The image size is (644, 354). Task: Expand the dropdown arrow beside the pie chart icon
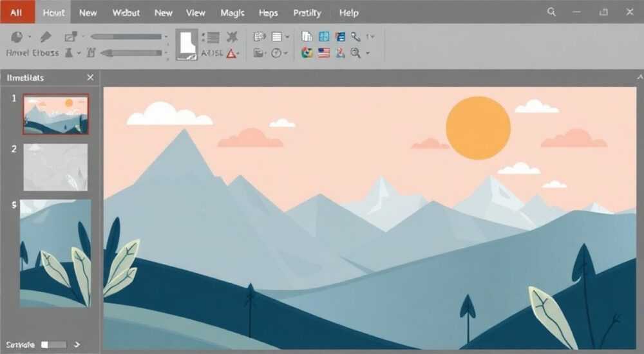click(x=30, y=37)
